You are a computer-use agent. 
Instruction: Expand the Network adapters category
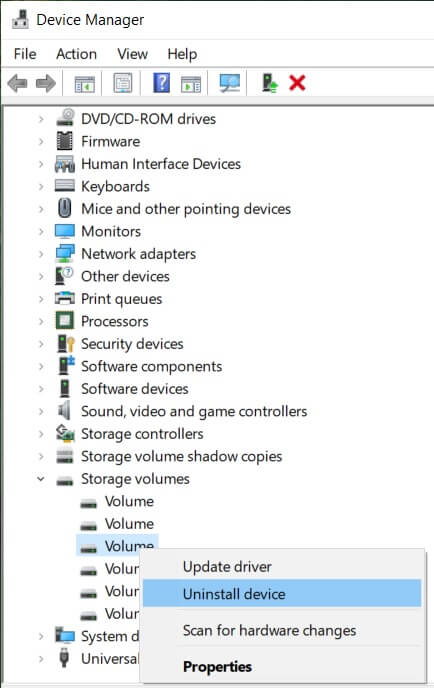[x=41, y=254]
